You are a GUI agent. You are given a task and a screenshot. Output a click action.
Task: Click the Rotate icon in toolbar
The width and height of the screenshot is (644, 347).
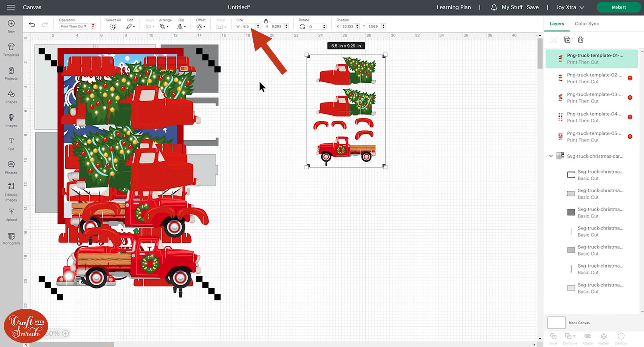coord(302,27)
